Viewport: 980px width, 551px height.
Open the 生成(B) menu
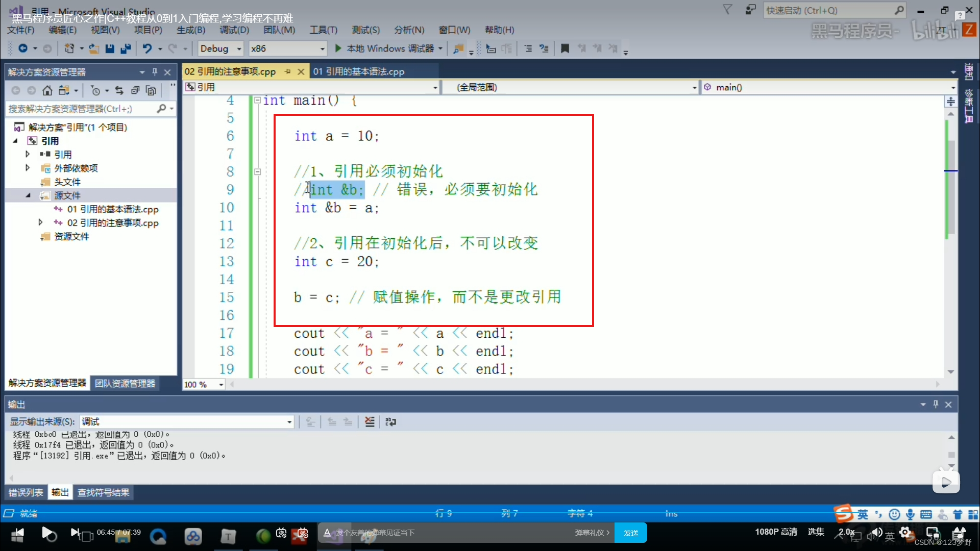point(191,30)
